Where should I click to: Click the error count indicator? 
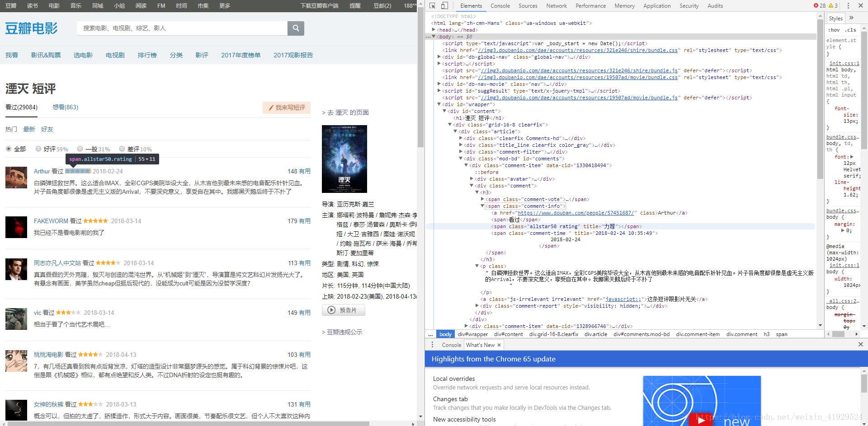click(x=820, y=5)
